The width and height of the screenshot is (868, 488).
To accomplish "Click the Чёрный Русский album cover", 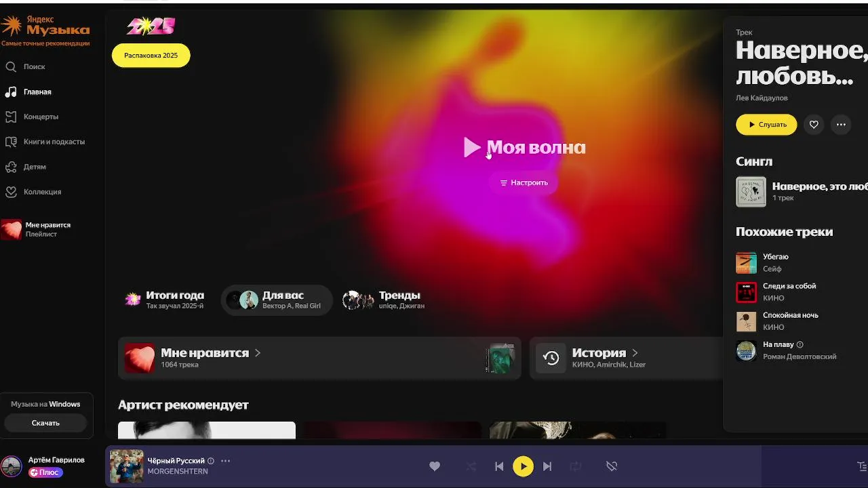I will [126, 466].
